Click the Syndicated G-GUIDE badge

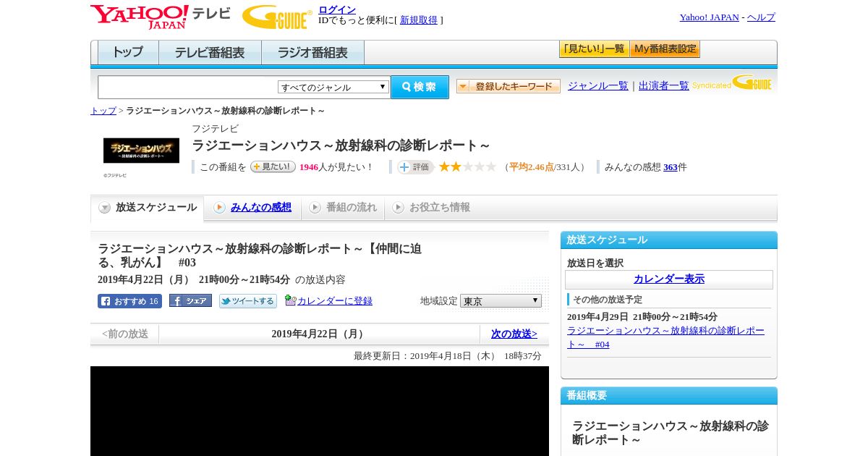click(732, 83)
